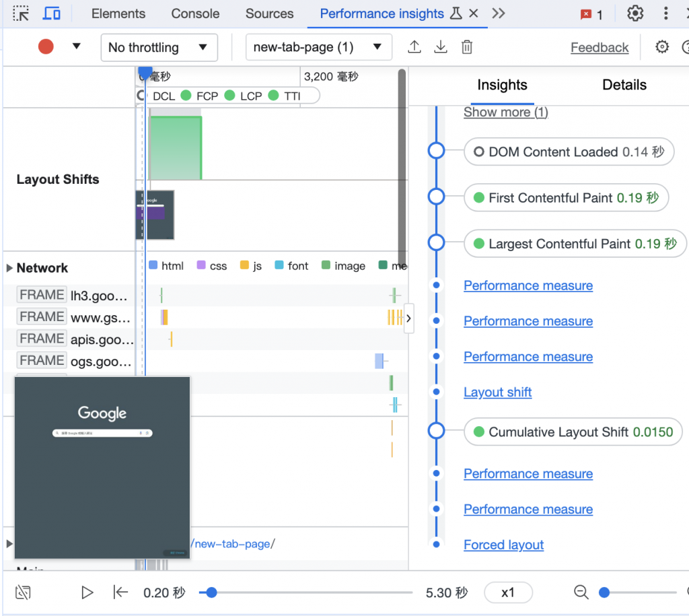Select the Largest Contentful Paint insight
The image size is (689, 616).
[x=575, y=244]
